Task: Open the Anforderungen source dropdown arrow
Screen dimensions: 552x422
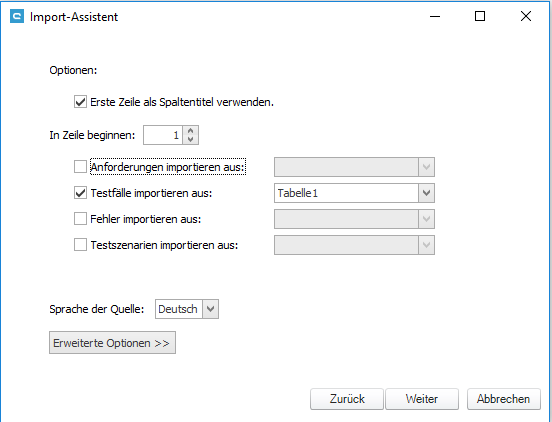Action: pos(426,167)
